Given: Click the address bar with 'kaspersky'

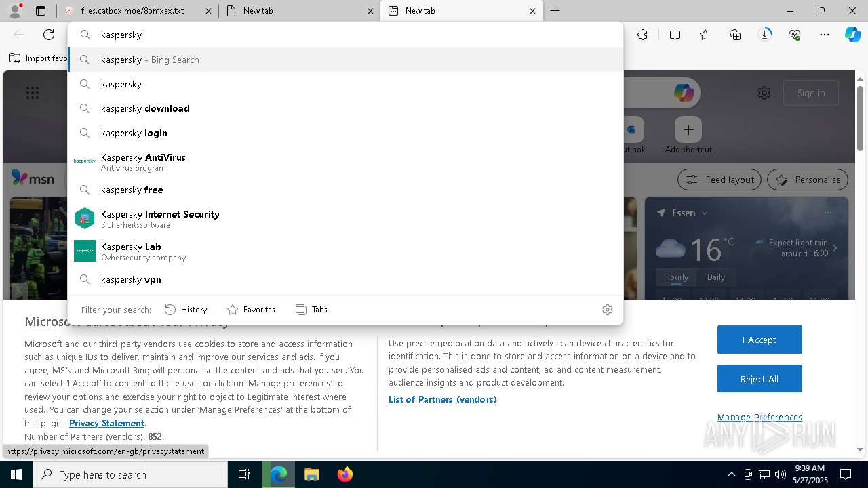Looking at the screenshot, I should coord(345,35).
